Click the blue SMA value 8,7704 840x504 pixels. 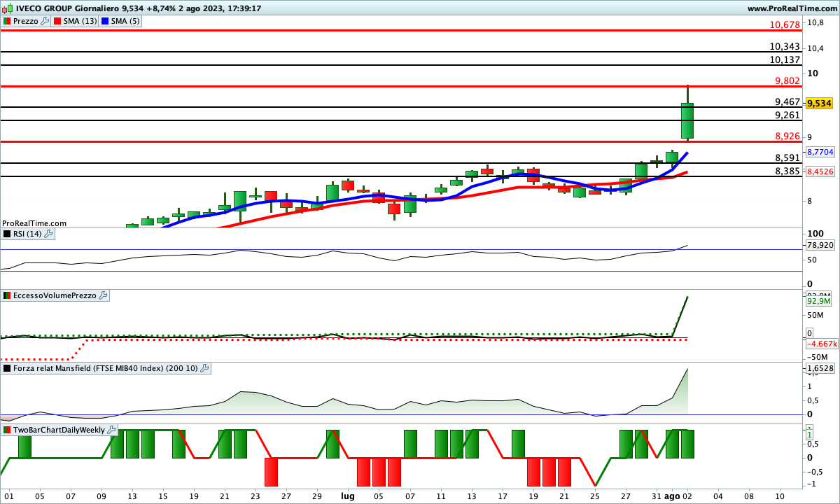click(820, 152)
